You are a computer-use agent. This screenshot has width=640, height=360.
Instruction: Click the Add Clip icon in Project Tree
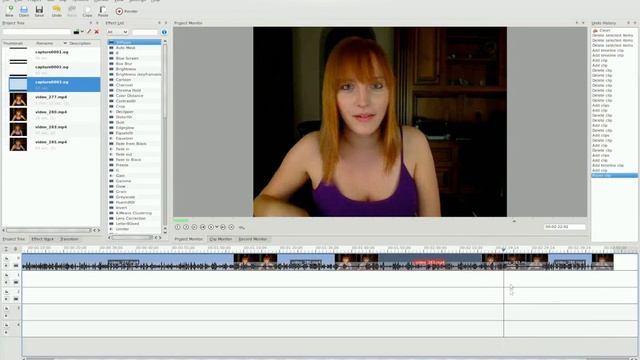tap(76, 32)
